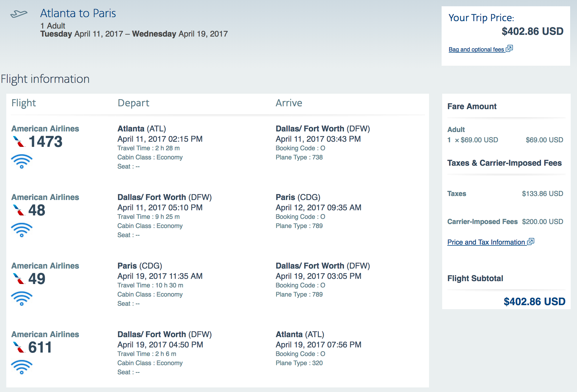Click the American Airlines logo beside 1473
This screenshot has width=577, height=392.
tap(19, 141)
